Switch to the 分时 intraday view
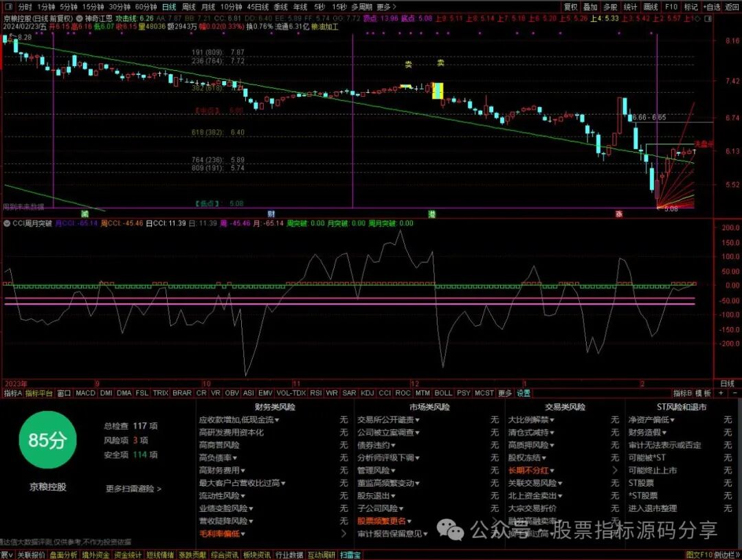Viewport: 742px width, 560px height. 25,7
